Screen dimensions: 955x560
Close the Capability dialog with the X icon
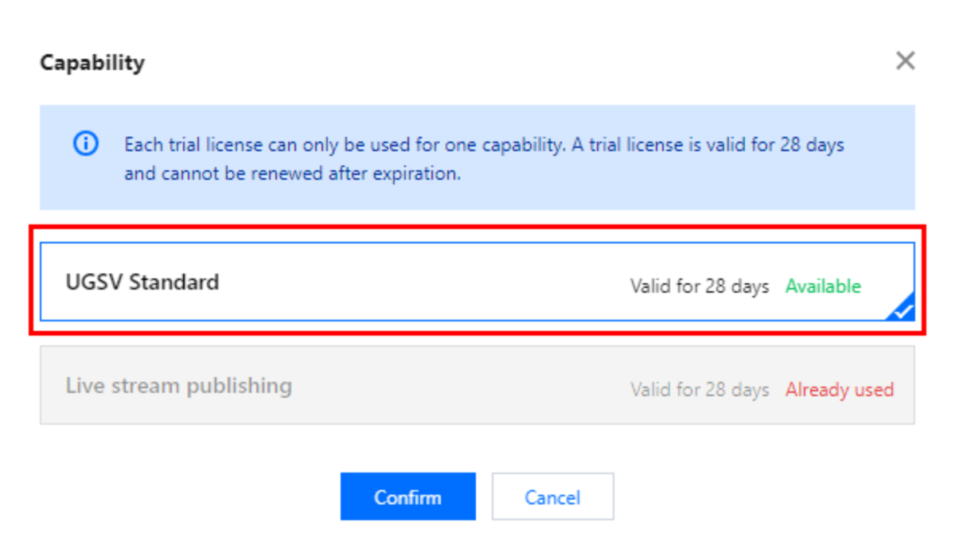point(905,61)
